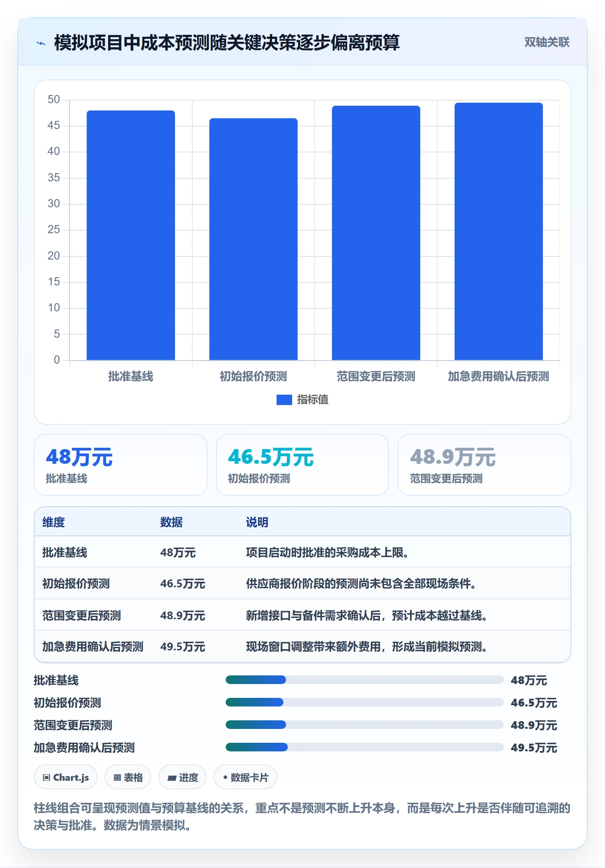This screenshot has height=868, width=605.
Task: Click the 维度 column header
Action: 54,523
